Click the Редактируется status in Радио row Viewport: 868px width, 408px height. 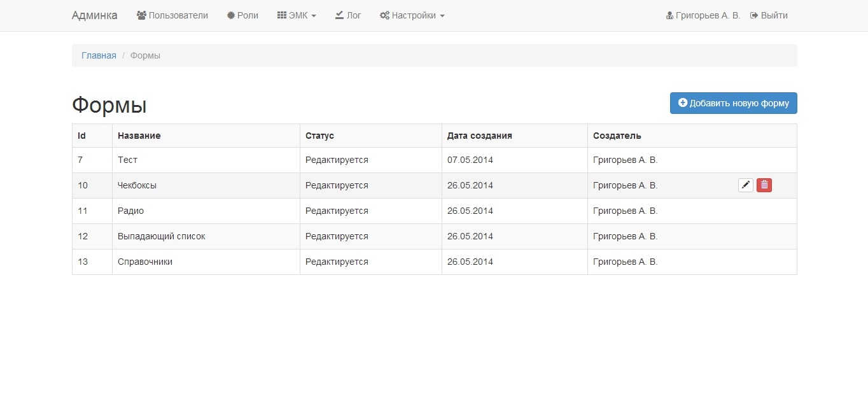click(x=337, y=211)
